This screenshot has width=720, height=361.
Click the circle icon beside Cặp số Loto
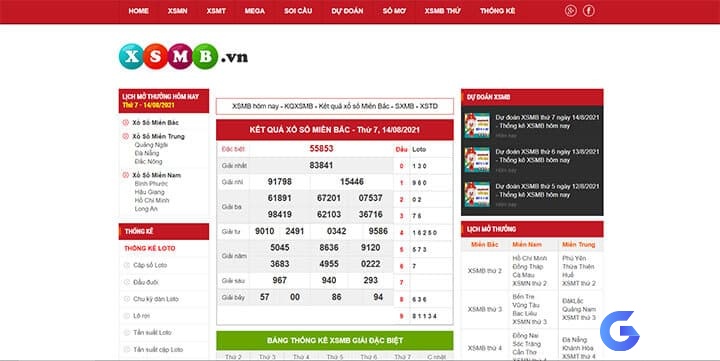coord(127,265)
